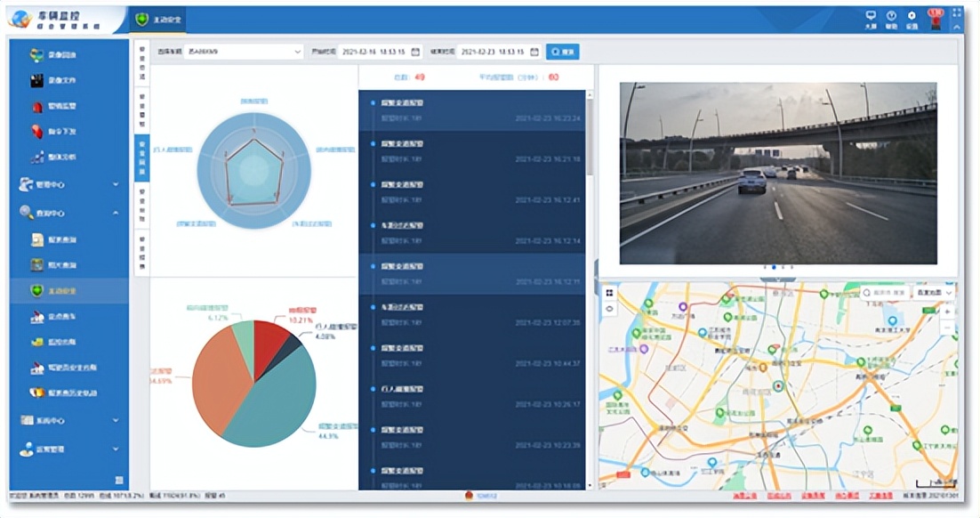Open the end time calendar picker
This screenshot has width=980, height=518.
click(534, 52)
